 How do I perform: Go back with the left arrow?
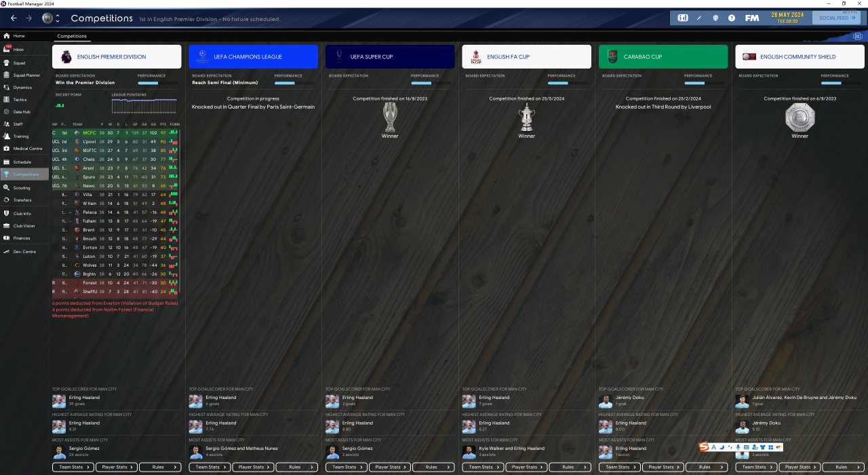(14, 18)
